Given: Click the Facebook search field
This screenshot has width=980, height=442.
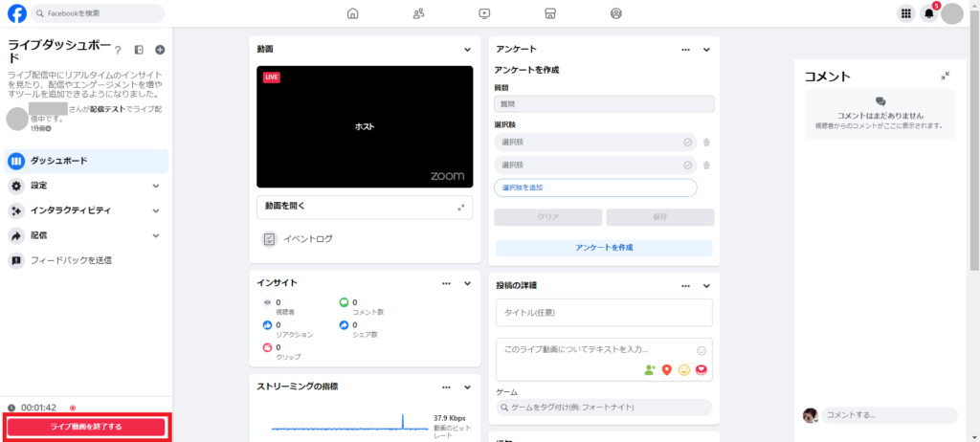Looking at the screenshot, I should (98, 13).
